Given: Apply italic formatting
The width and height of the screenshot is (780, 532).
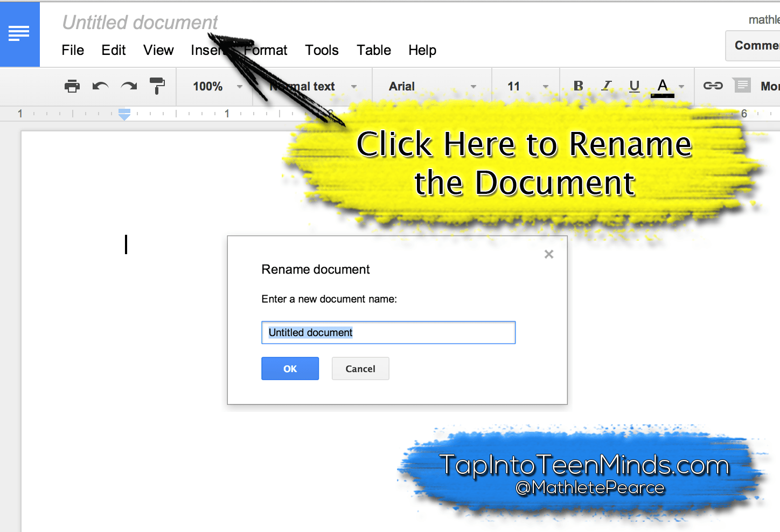Looking at the screenshot, I should [x=606, y=86].
